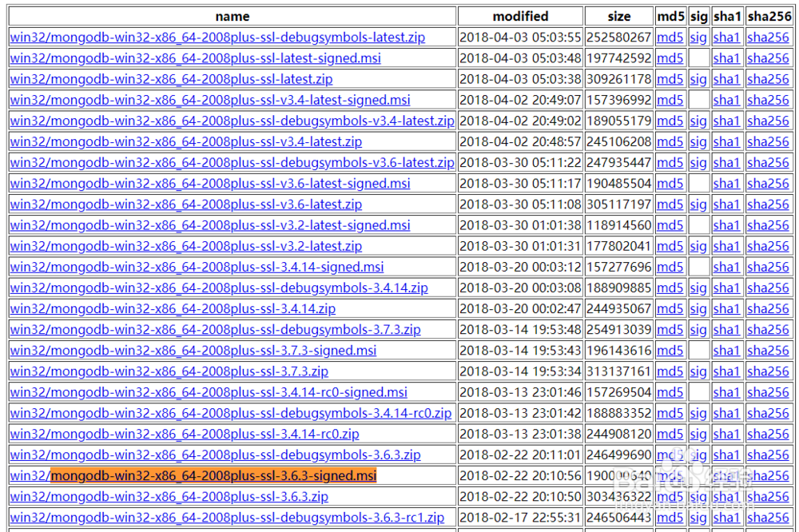Open ssl-debugsymbols-v3.4-latest.zip link
This screenshot has height=532, width=799.
click(232, 121)
